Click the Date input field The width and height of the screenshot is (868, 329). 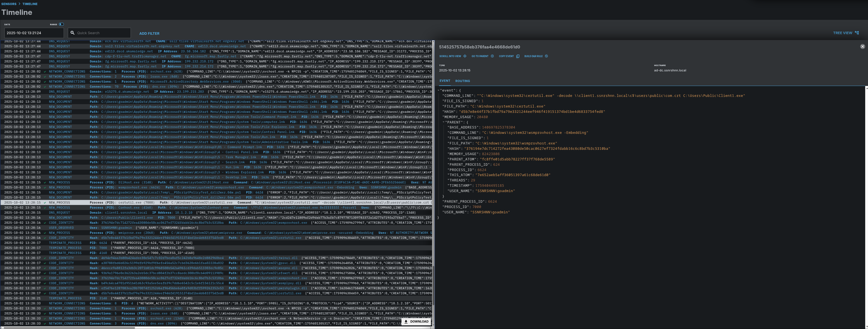click(34, 33)
